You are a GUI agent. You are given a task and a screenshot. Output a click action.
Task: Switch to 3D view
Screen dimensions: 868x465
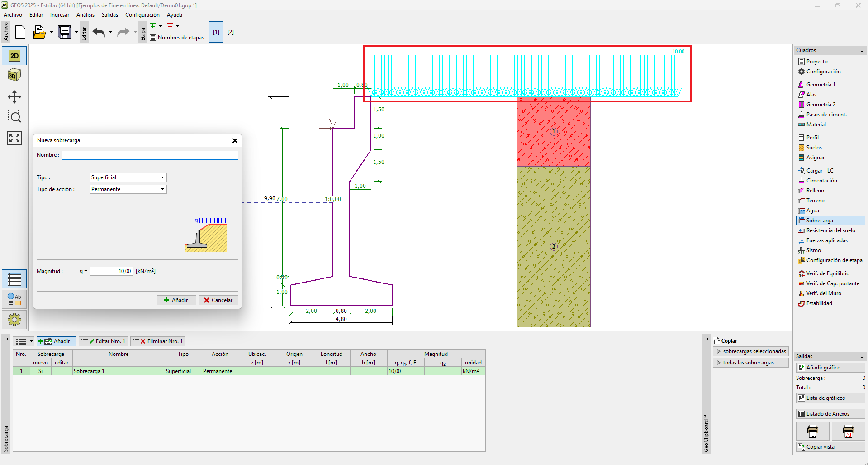(14, 75)
